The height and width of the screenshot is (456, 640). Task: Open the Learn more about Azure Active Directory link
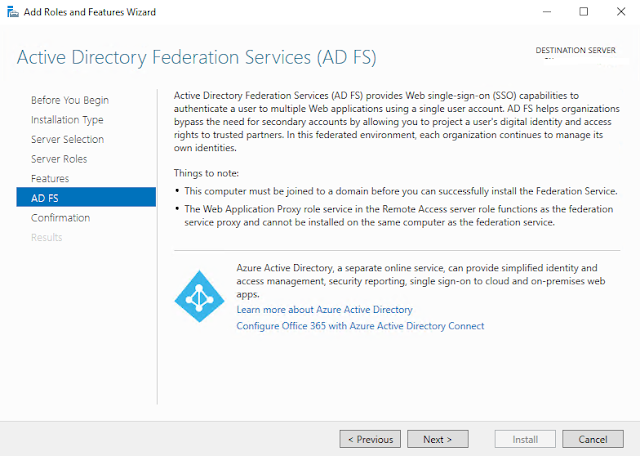coord(324,310)
